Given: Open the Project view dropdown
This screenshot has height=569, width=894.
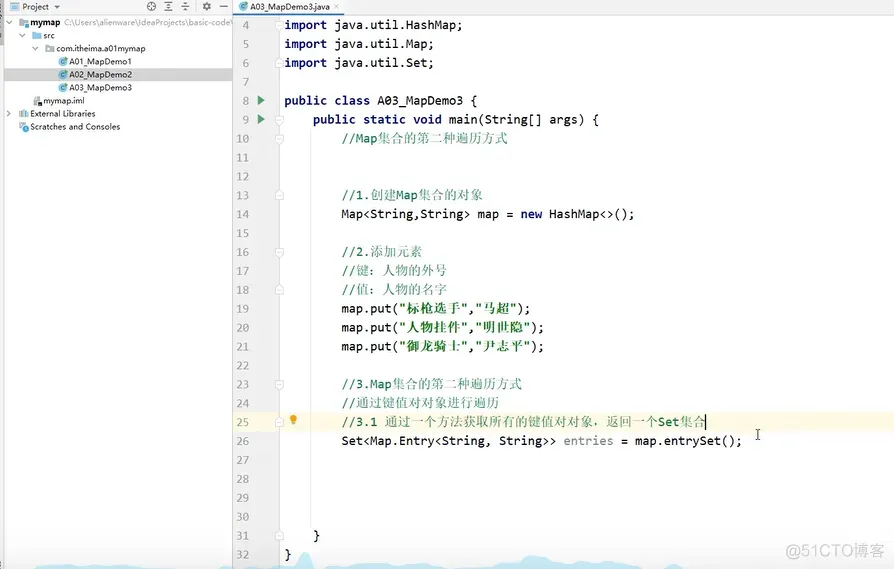Looking at the screenshot, I should [57, 7].
